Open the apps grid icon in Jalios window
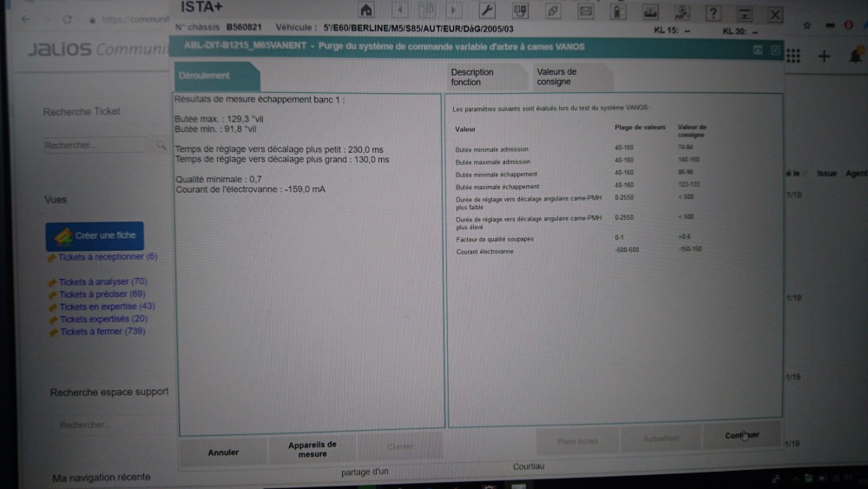 pos(793,56)
